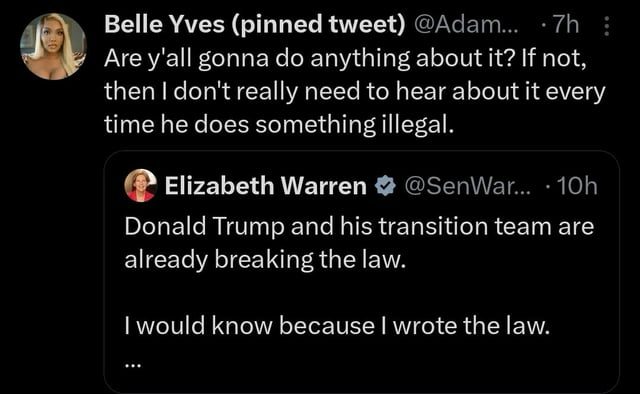Click Elizabeth Warren's small avatar
Image resolution: width=640 pixels, height=394 pixels.
pos(140,185)
